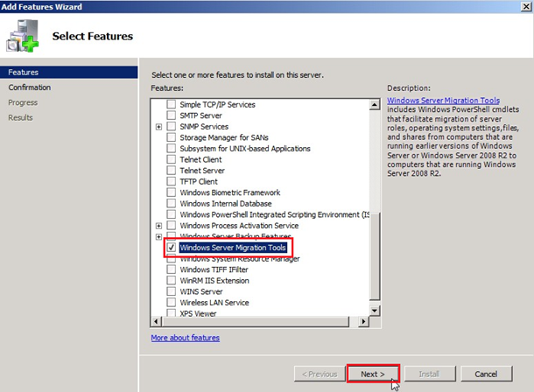Select the Wireless LAN Service text
534x392 pixels.
[x=214, y=303]
